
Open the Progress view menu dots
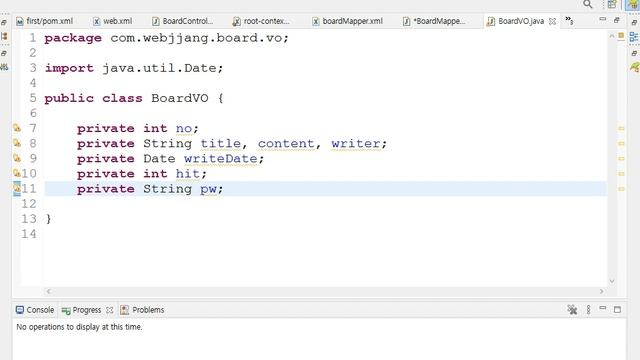coord(588,310)
